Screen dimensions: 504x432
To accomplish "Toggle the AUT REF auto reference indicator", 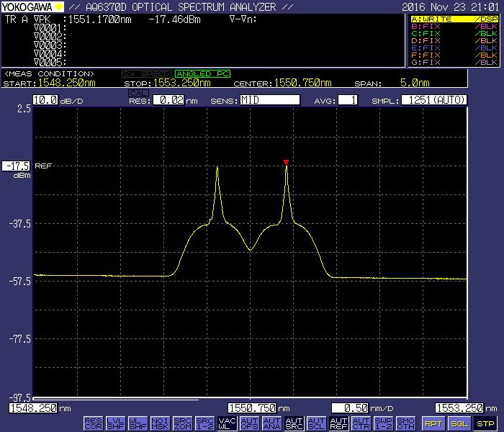I will (339, 423).
